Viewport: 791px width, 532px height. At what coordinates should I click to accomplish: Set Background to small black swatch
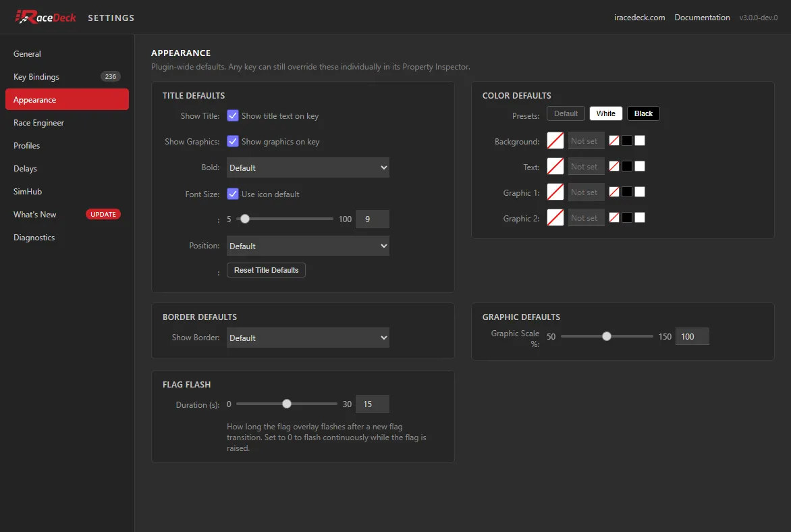click(x=626, y=141)
